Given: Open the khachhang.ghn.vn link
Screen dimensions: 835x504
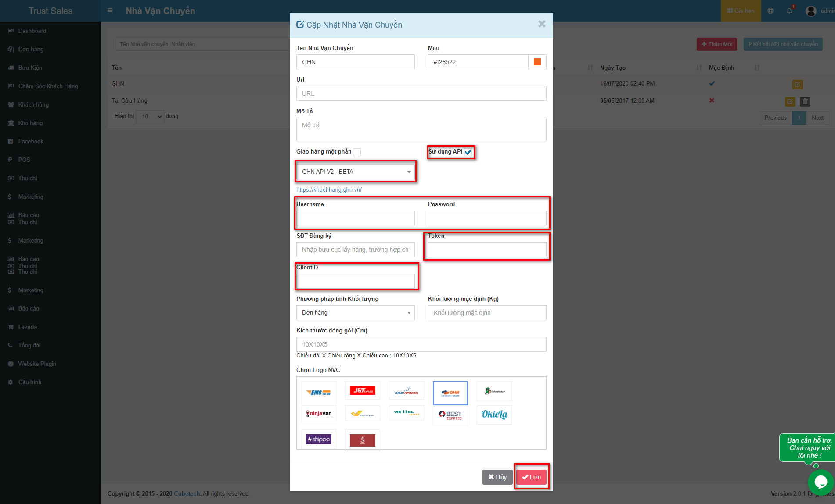Looking at the screenshot, I should (329, 189).
